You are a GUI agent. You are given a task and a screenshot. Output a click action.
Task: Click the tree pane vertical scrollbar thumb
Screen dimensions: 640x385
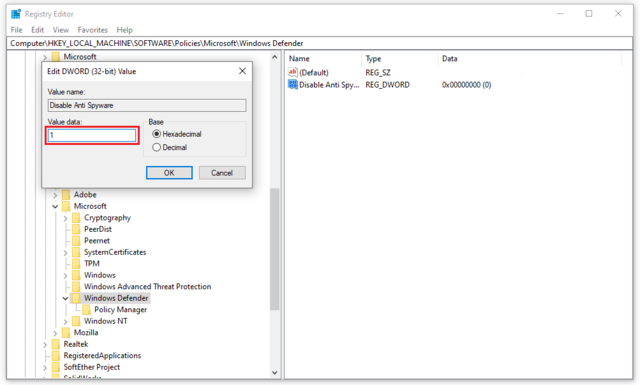coord(275,249)
